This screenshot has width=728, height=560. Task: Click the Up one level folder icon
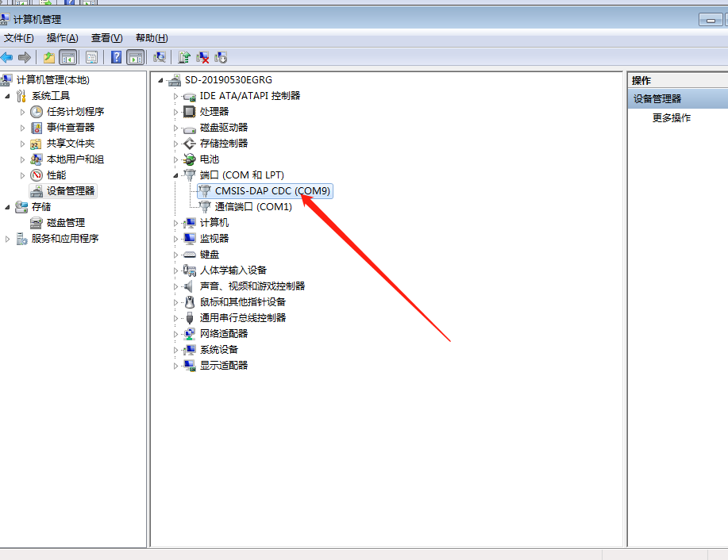[x=49, y=57]
